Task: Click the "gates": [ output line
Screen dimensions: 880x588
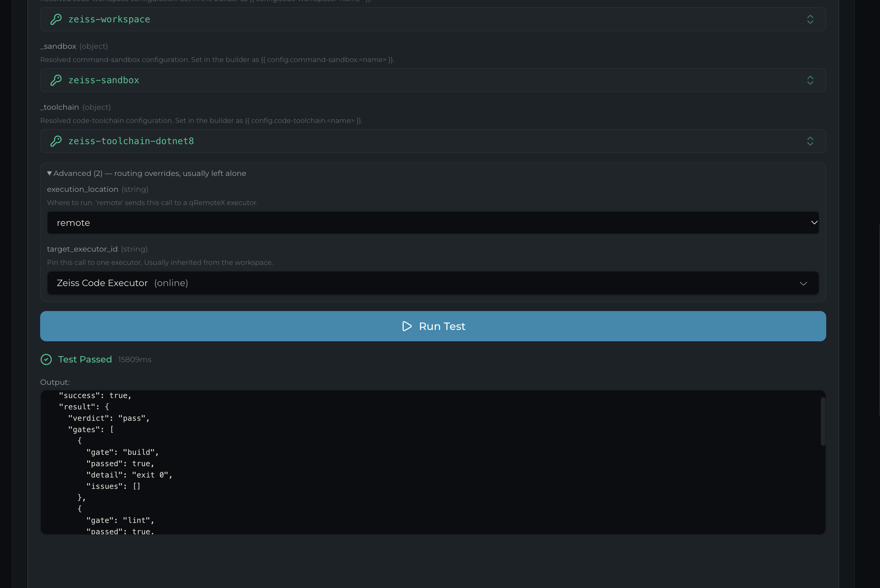Action: coord(91,429)
